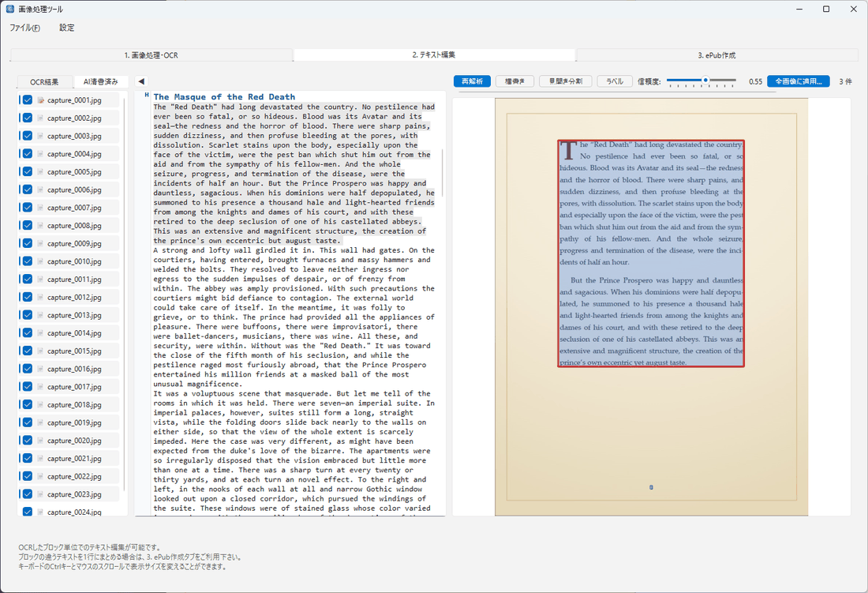
Task: Open the 設定 menu
Action: pos(67,28)
